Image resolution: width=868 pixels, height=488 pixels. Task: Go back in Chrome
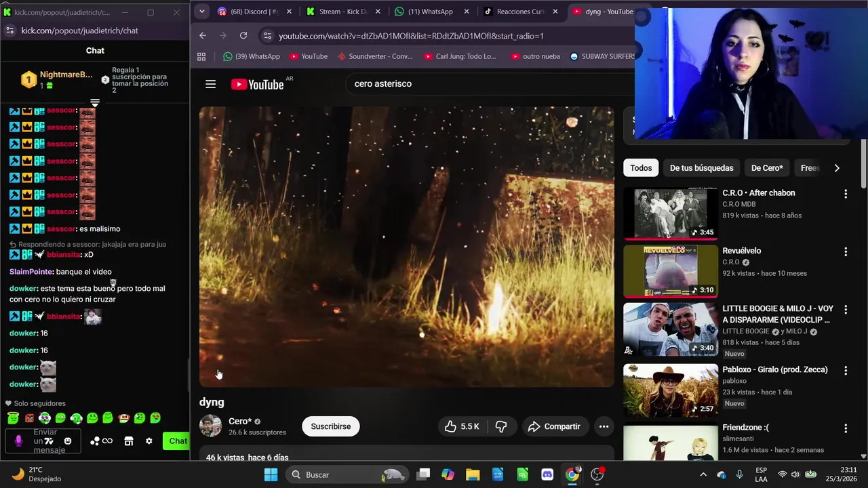click(203, 36)
